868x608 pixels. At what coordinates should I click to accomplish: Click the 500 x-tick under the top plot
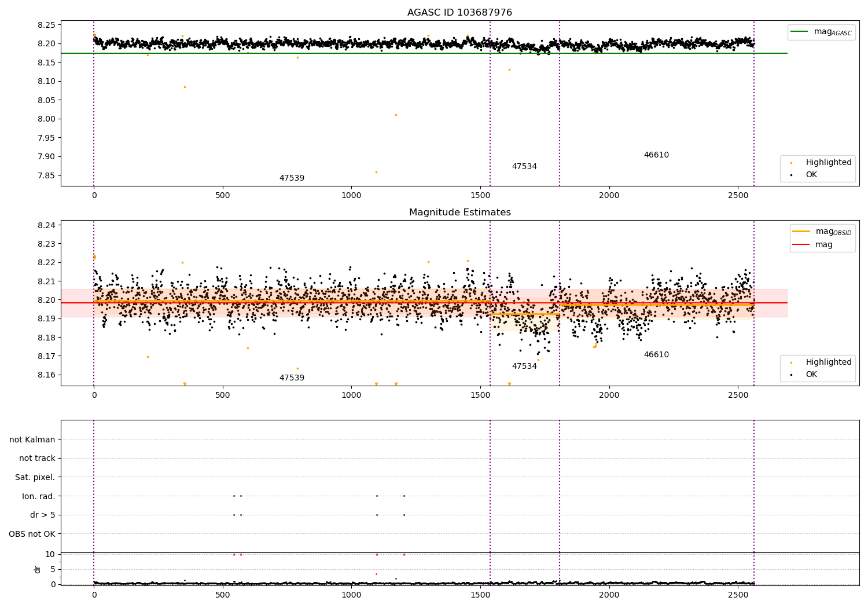223,196
